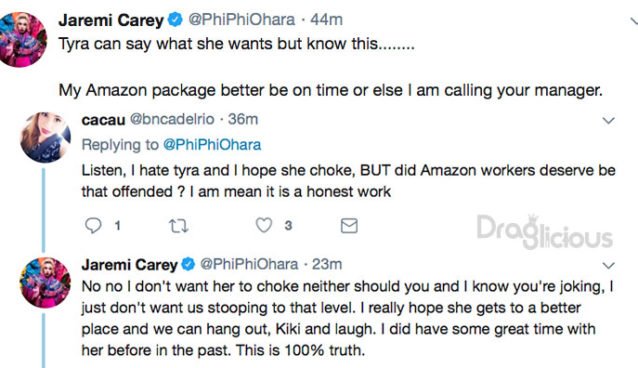
Task: Open the chevron menu on the 44m tweet
Action: click(634, 20)
